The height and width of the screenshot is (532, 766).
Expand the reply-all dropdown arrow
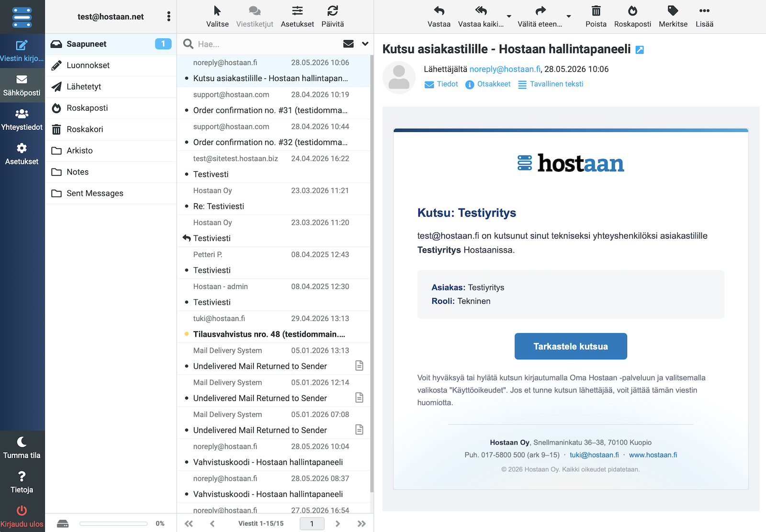coord(509,16)
